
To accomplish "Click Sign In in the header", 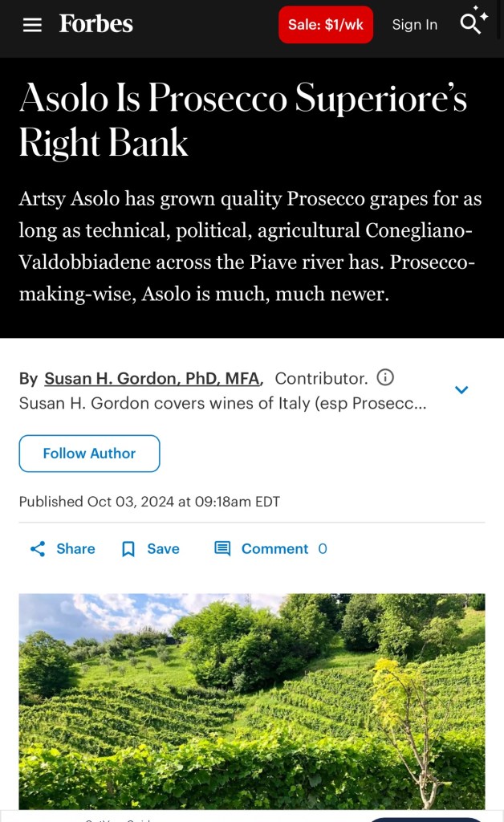I will point(414,25).
